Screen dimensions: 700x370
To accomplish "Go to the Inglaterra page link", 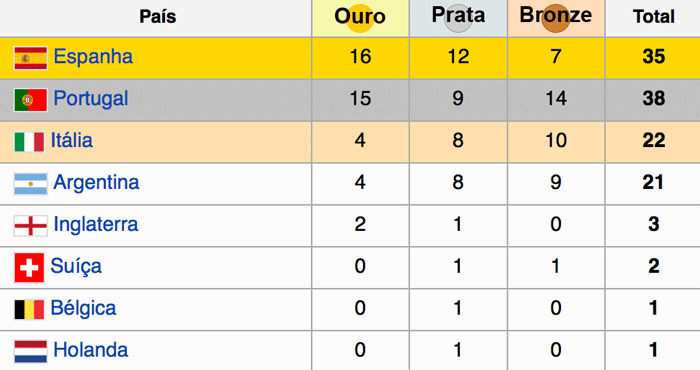I will (96, 224).
